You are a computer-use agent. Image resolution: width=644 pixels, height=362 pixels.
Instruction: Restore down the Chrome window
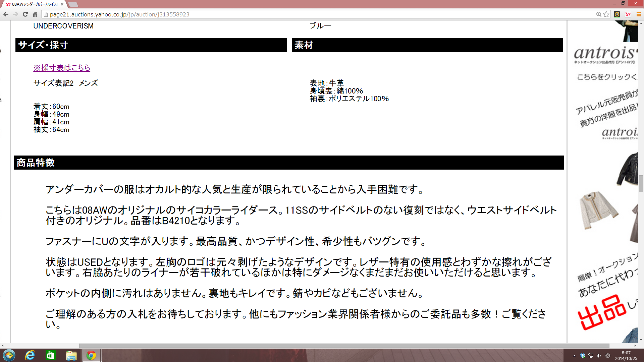coord(623,3)
